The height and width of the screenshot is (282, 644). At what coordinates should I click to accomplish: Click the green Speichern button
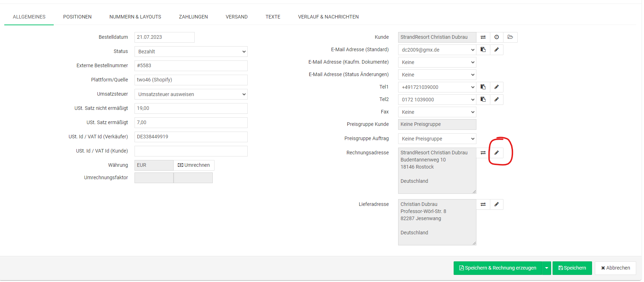pyautogui.click(x=572, y=268)
